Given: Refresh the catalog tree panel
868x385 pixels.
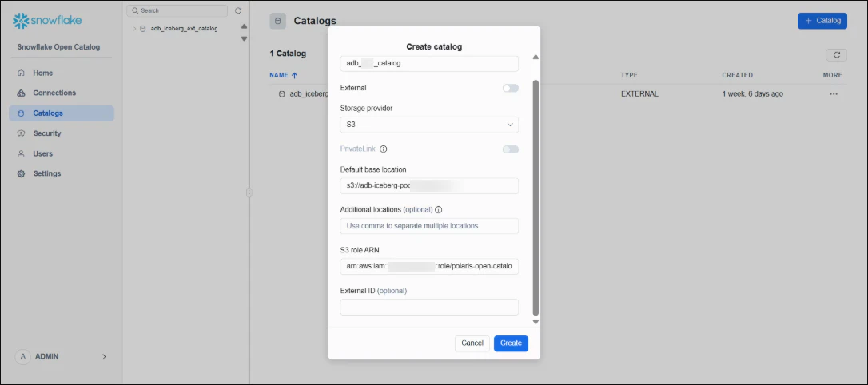Looking at the screenshot, I should (238, 10).
